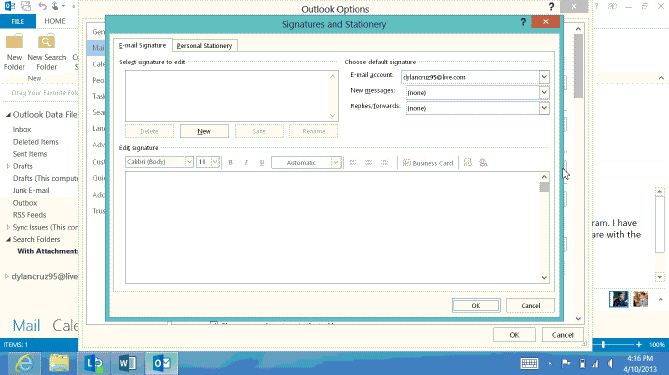The image size is (669, 375).
Task: Select the E-mail Signature tab
Action: pyautogui.click(x=143, y=45)
